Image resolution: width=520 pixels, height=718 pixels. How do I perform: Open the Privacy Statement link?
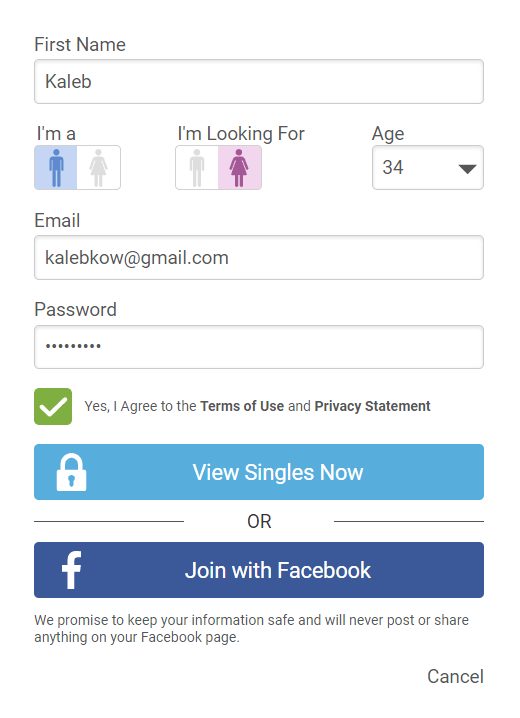[x=372, y=406]
